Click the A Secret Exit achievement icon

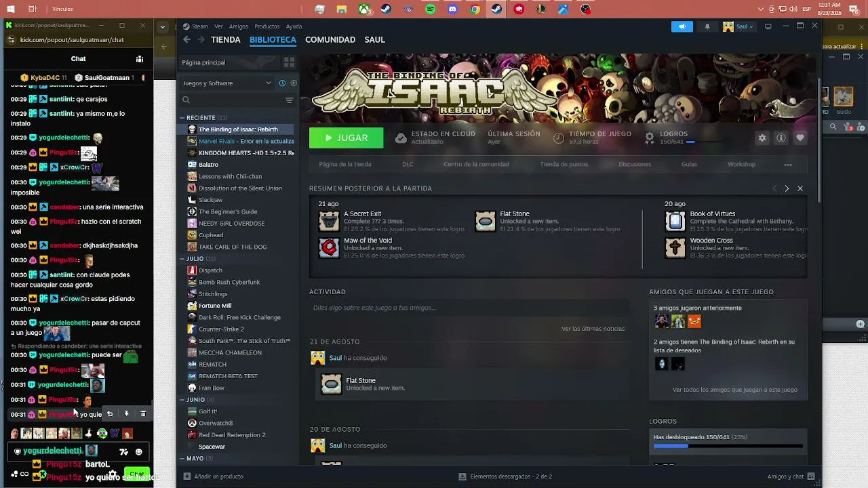point(329,222)
